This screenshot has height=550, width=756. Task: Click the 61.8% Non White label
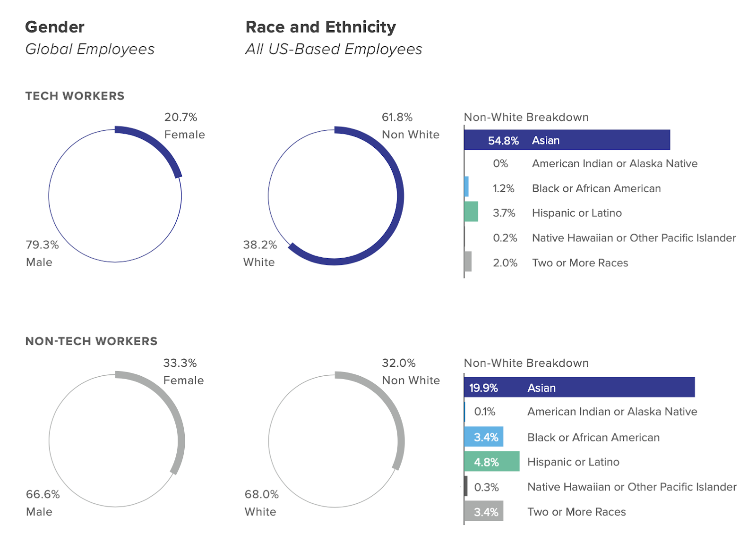tap(410, 126)
